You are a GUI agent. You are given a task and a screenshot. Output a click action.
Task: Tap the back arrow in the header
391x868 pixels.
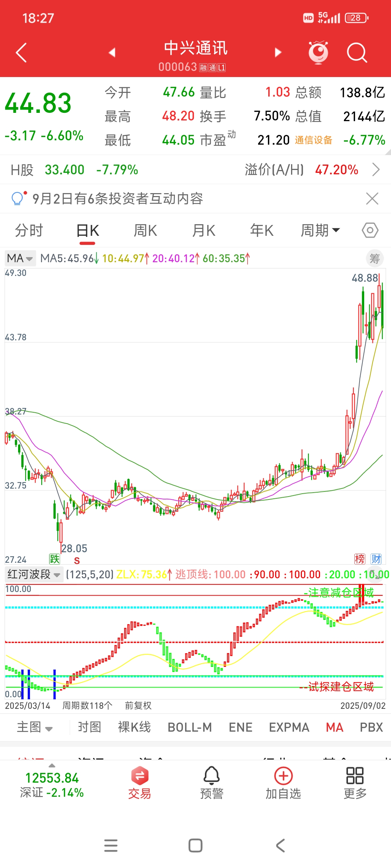pyautogui.click(x=21, y=53)
